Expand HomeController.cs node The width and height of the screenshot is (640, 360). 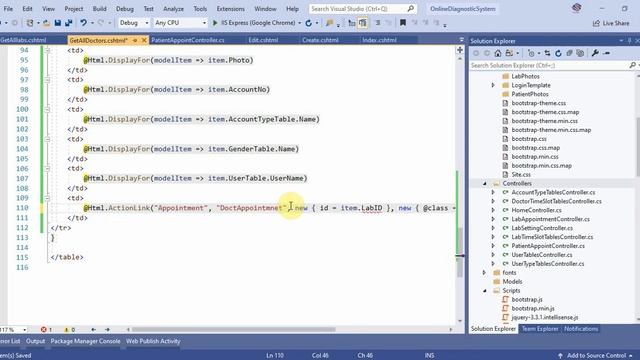(x=493, y=210)
